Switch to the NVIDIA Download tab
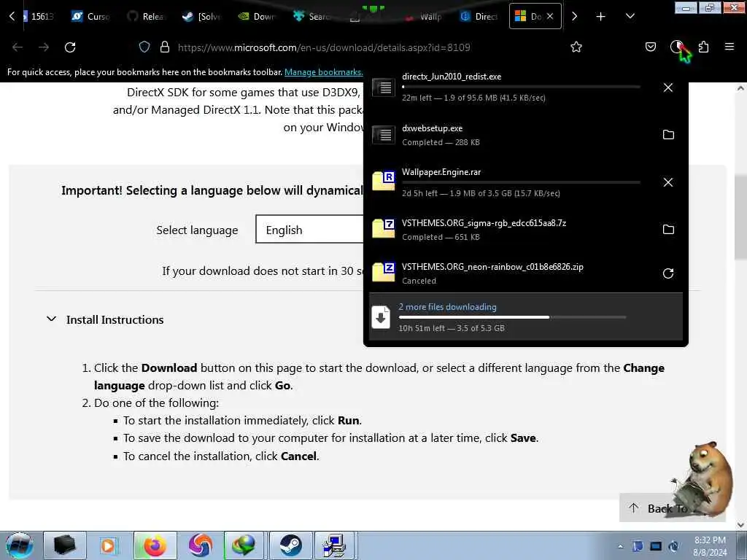 click(257, 16)
